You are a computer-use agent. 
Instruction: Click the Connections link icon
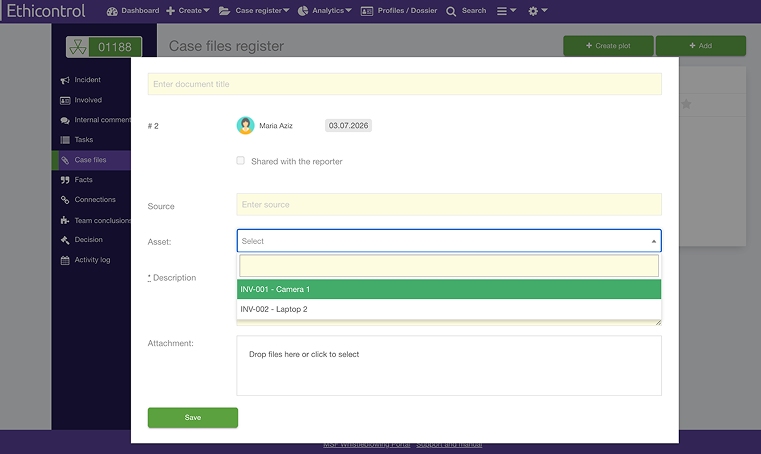point(65,200)
